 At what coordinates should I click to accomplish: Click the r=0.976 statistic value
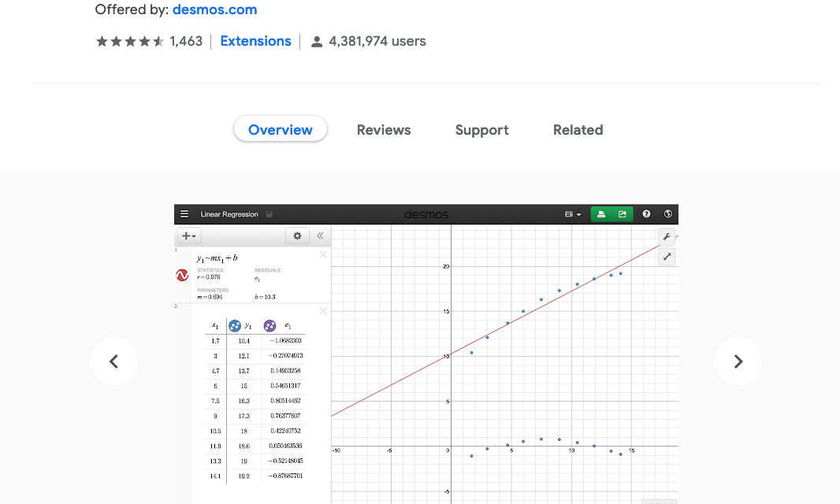[x=209, y=277]
